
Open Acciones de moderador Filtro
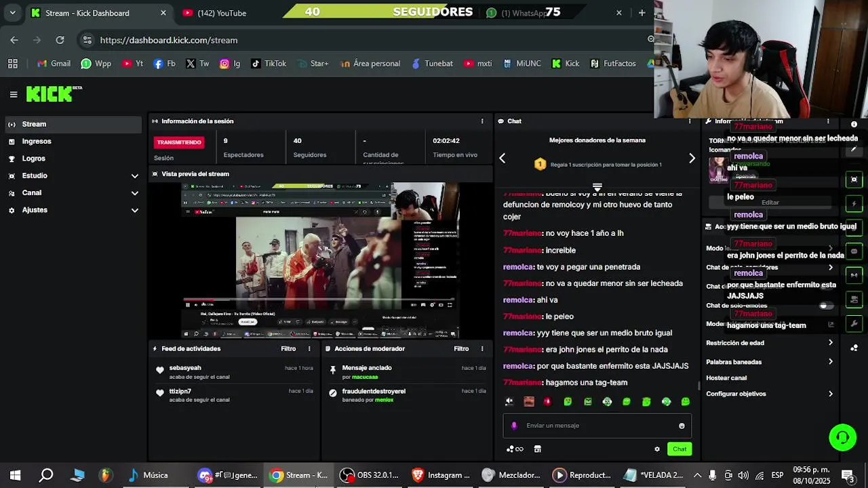pos(461,349)
